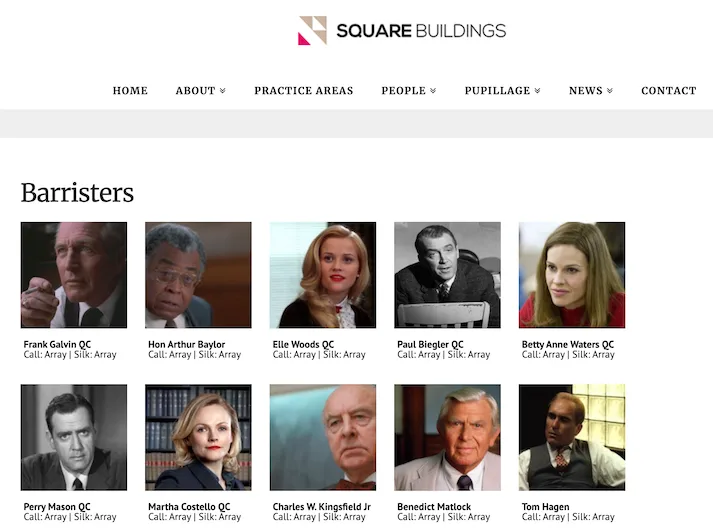Image resolution: width=713 pixels, height=532 pixels.
Task: Open Tom Hagen's profile photo
Action: pyautogui.click(x=572, y=437)
